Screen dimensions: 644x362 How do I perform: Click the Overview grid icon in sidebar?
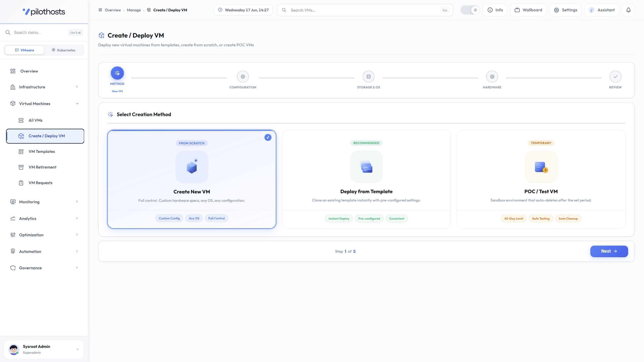point(13,71)
